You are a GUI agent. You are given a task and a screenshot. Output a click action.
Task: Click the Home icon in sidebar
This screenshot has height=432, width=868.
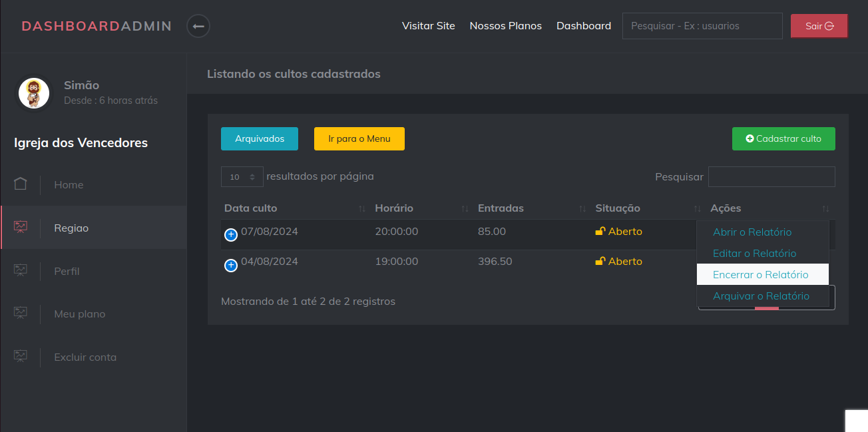click(21, 184)
